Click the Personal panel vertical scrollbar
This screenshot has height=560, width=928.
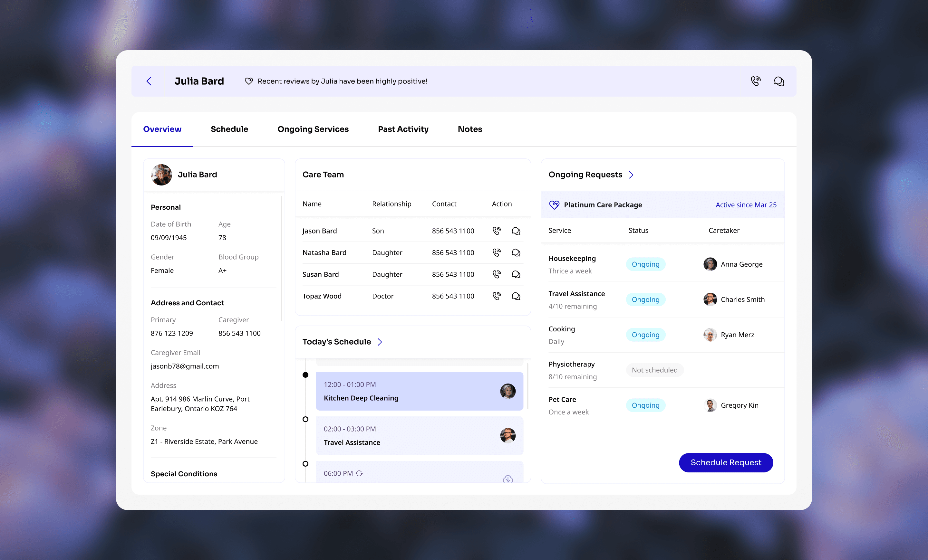coord(281,258)
